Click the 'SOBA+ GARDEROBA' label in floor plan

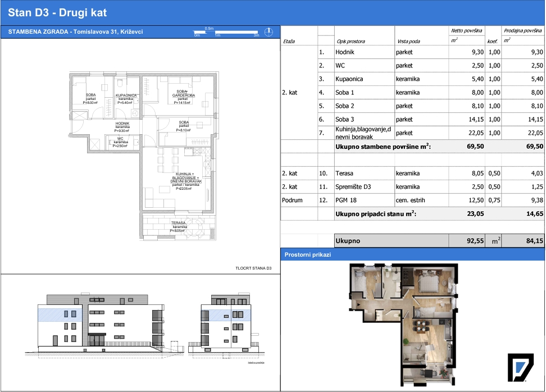click(x=183, y=93)
